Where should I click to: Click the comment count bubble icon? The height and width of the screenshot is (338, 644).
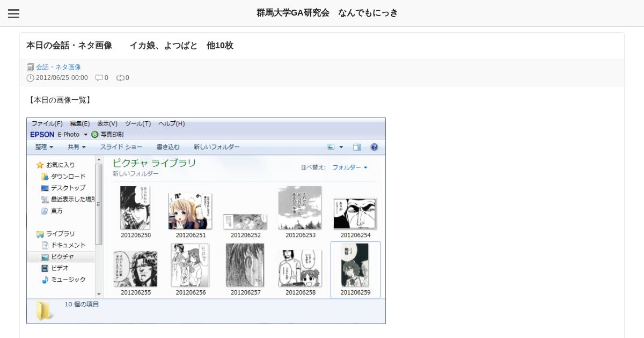[x=99, y=78]
